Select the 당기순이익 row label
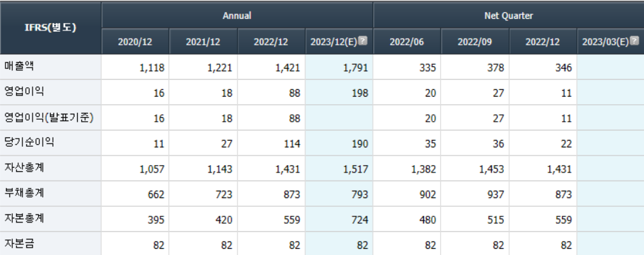 pos(29,143)
